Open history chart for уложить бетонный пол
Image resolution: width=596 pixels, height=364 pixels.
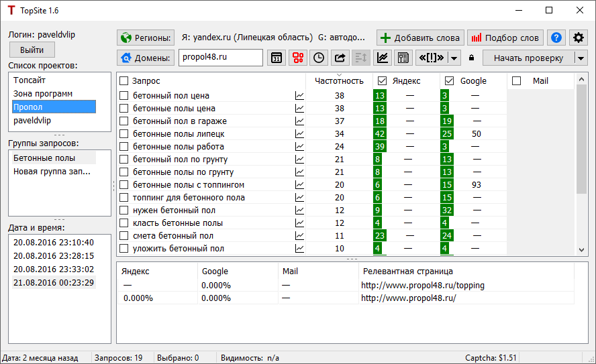coord(299,249)
